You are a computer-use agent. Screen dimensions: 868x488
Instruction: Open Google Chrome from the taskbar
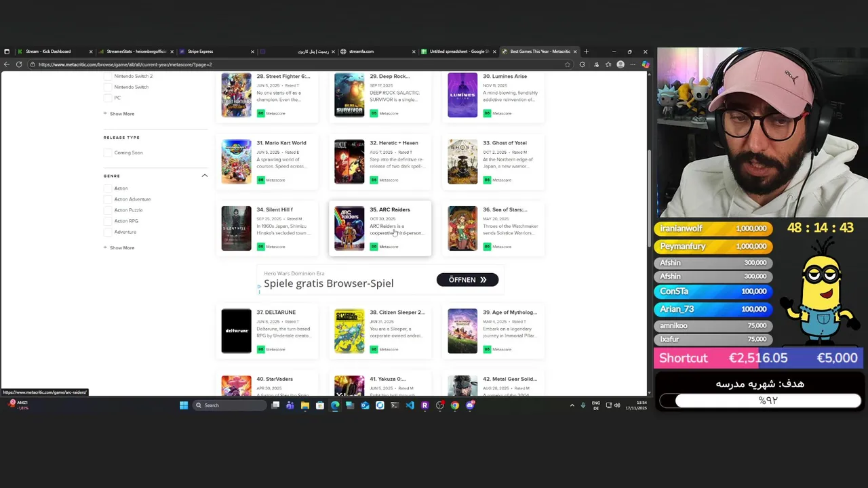455,405
